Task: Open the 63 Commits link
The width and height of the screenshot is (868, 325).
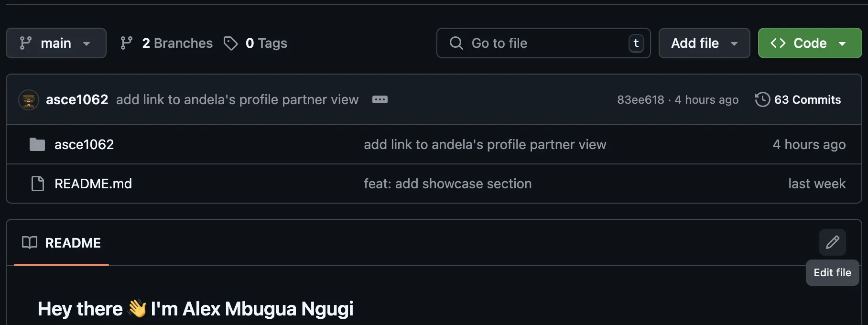Action: 807,99
